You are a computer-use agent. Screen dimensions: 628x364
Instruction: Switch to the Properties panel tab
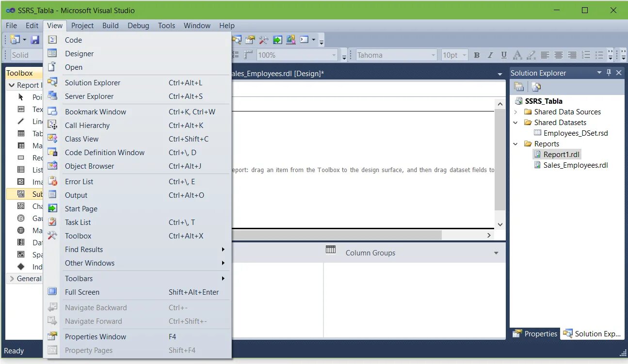click(x=535, y=333)
